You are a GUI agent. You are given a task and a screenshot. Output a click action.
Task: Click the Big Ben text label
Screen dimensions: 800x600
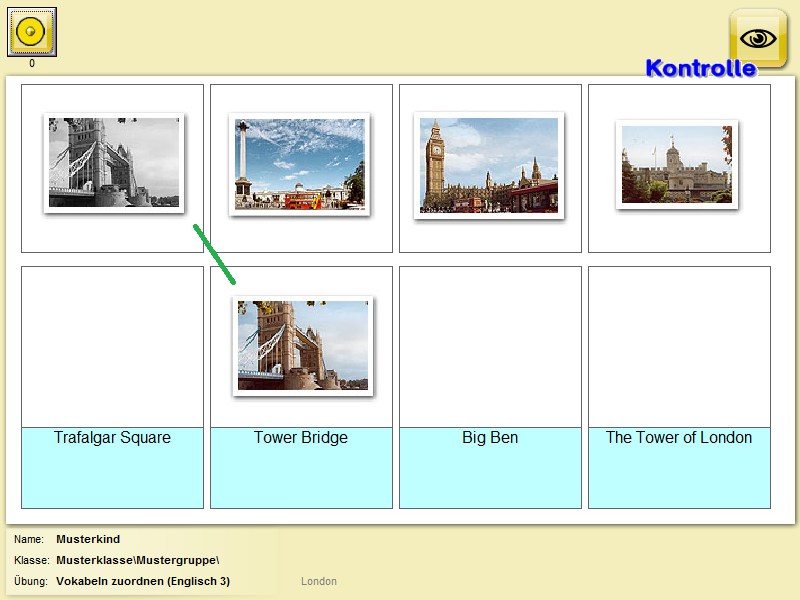click(x=490, y=438)
